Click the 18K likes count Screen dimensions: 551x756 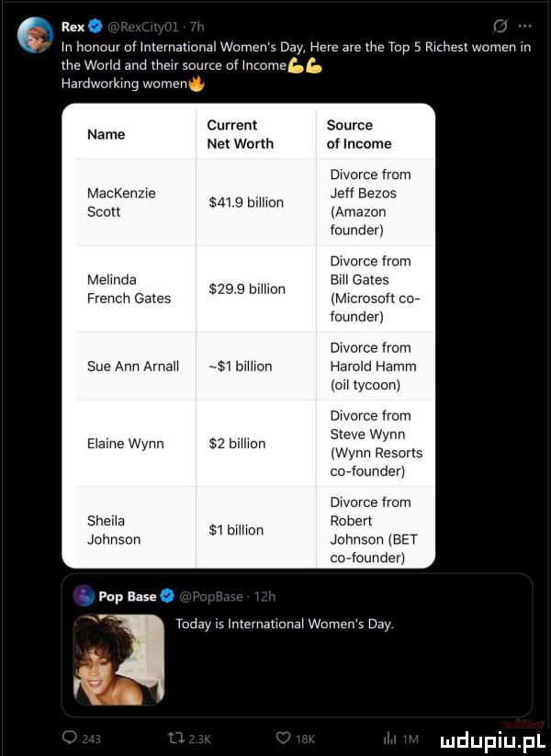(x=304, y=737)
